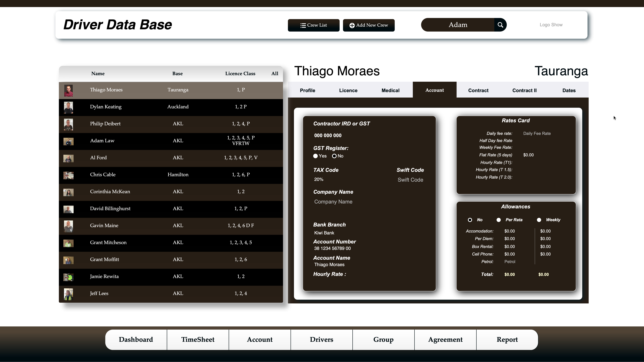Open Chris Cable photo thumbnail
The height and width of the screenshot is (362, 644).
(x=68, y=175)
